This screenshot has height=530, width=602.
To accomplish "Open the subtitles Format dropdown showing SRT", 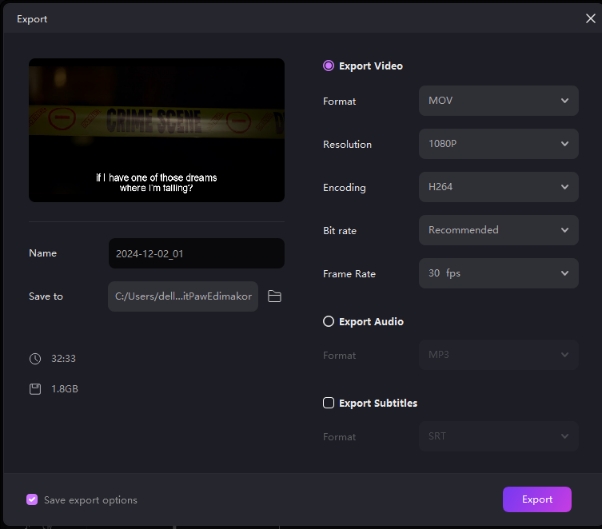I will coord(498,436).
